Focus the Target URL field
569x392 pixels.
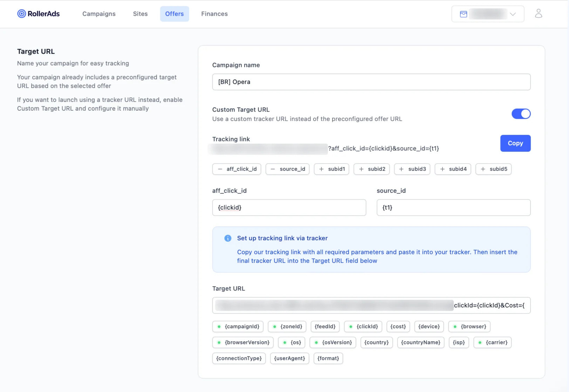[371, 305]
